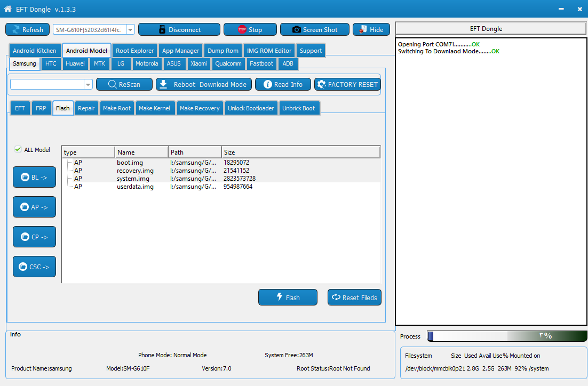The image size is (588, 386).
Task: Click the Reset Fileds circular arrow icon
Action: [336, 297]
